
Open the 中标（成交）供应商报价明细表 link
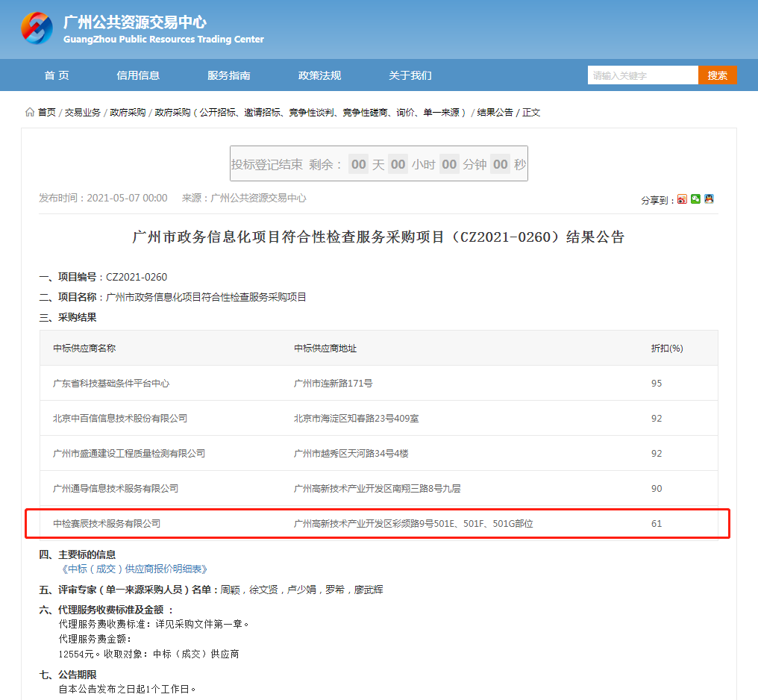(134, 569)
